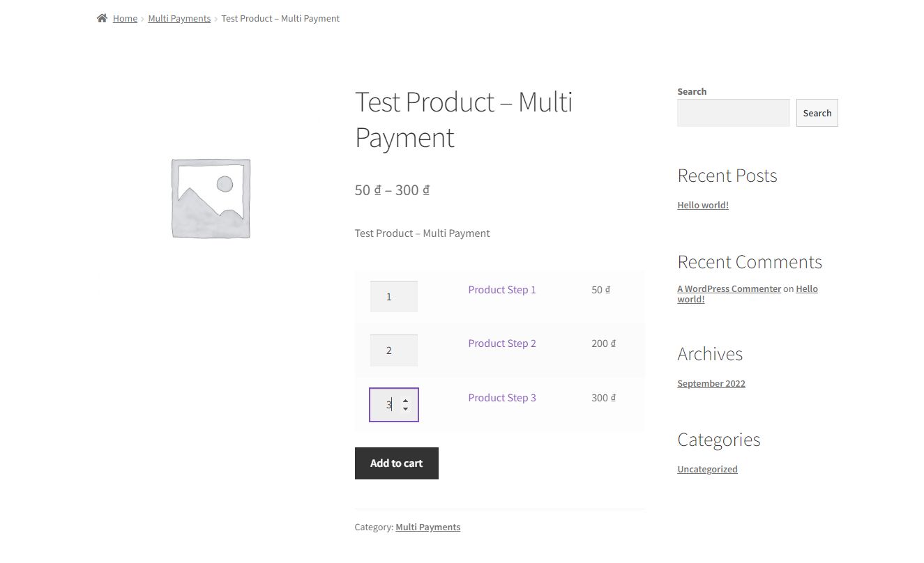The image size is (924, 563).
Task: Focus the Product Step 2 quantity field
Action: 393,350
